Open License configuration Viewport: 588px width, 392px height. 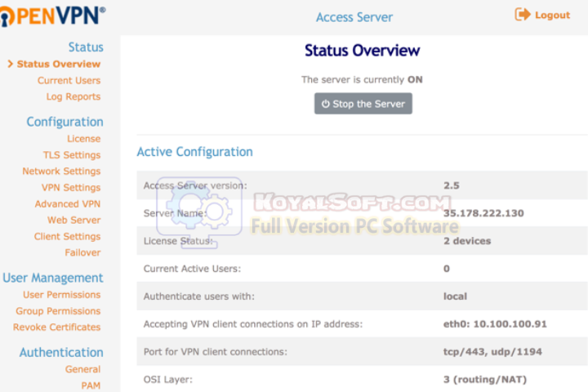click(x=83, y=139)
